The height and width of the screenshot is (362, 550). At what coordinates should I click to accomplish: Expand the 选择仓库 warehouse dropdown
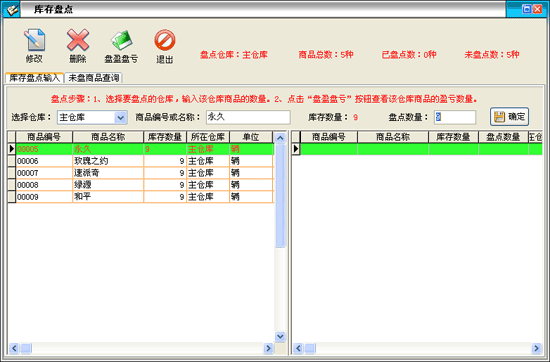120,118
